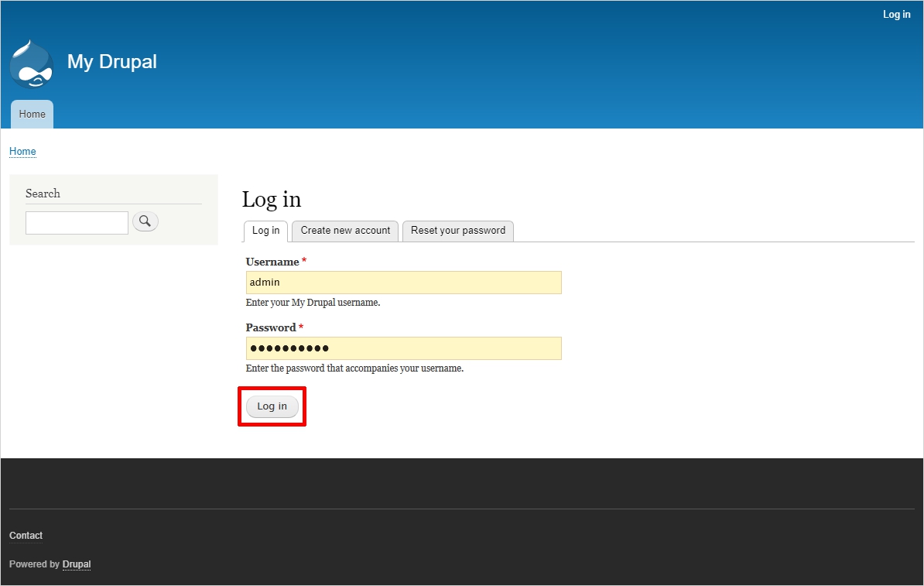Click the red asterisk beside Username
Image resolution: width=924 pixels, height=586 pixels.
coord(304,262)
